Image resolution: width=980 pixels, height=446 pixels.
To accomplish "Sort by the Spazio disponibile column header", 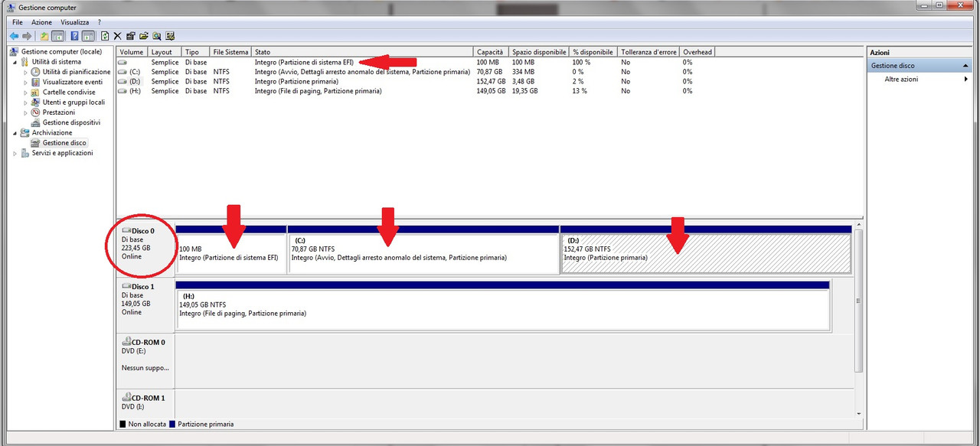I will tap(539, 52).
